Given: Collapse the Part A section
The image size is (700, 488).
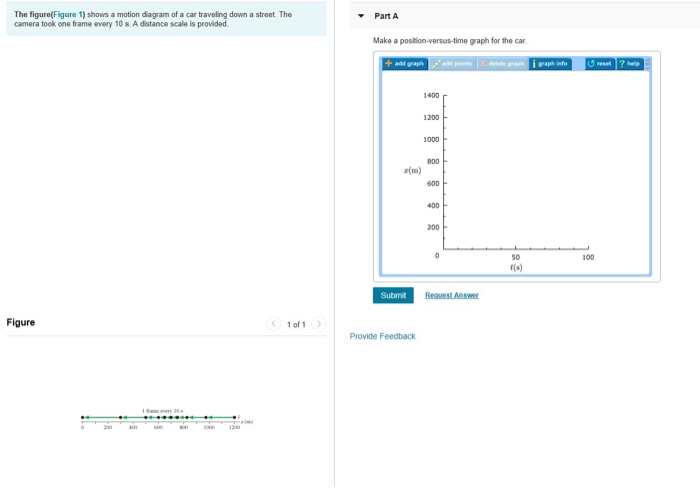Looking at the screenshot, I should click(x=361, y=16).
